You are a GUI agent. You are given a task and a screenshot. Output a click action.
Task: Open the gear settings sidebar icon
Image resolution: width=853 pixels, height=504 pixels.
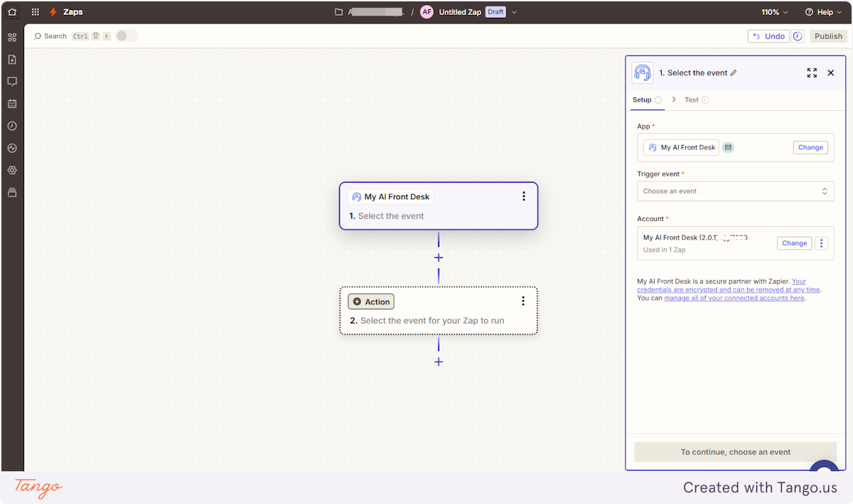click(x=12, y=171)
